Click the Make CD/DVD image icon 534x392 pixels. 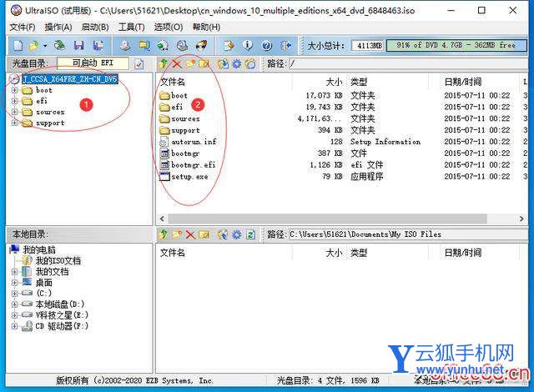point(125,45)
